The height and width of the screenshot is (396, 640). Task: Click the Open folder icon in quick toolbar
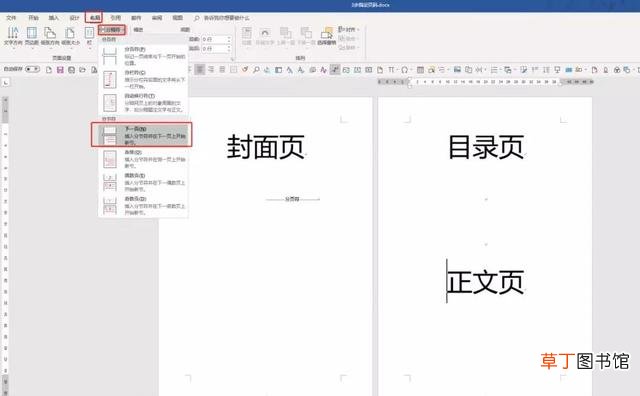coord(82,70)
